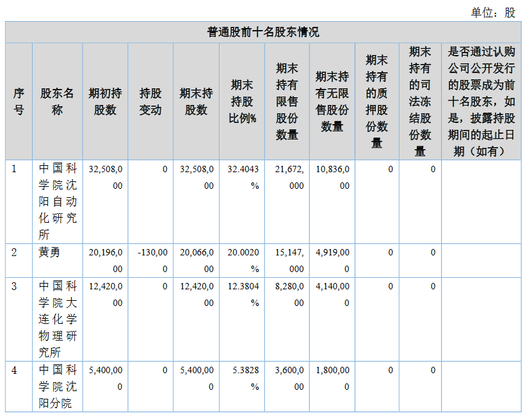Image resolution: width=532 pixels, height=418 pixels.
Task: Click the 期末持股数 value 32,508,000
Action: coord(197,177)
